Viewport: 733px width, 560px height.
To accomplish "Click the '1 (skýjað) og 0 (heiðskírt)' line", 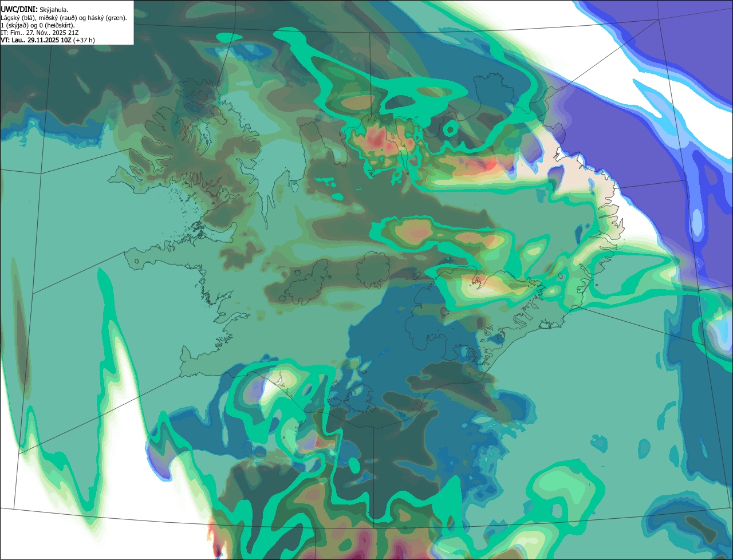I will tap(38, 25).
